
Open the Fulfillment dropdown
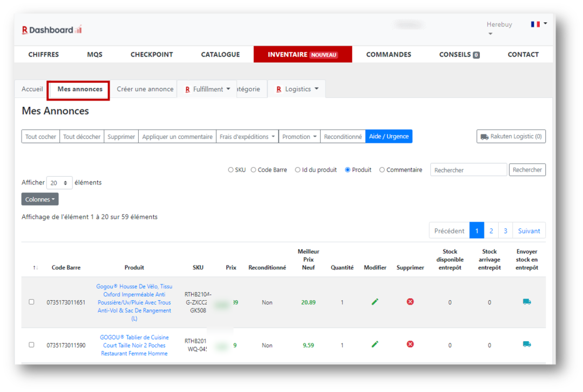(207, 88)
